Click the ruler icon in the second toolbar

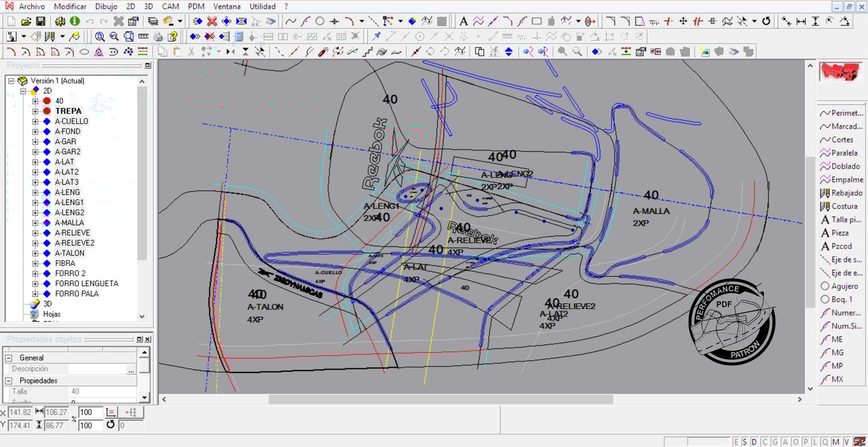[143, 36]
